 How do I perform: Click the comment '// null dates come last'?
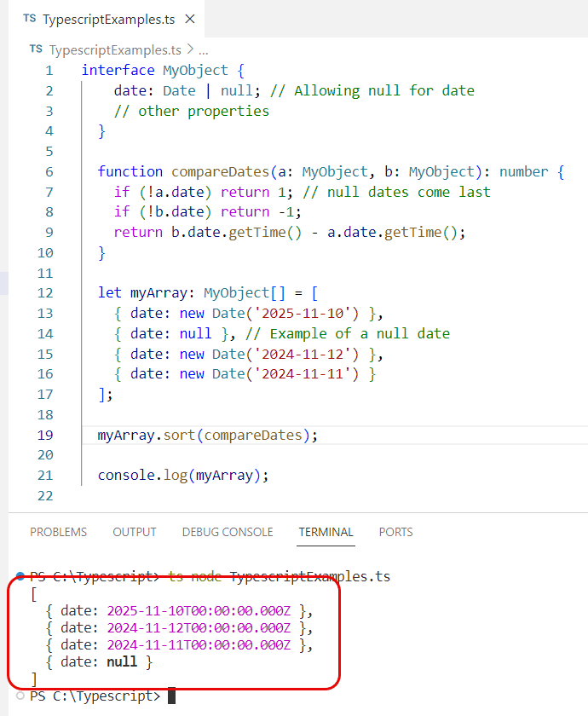coord(397,193)
